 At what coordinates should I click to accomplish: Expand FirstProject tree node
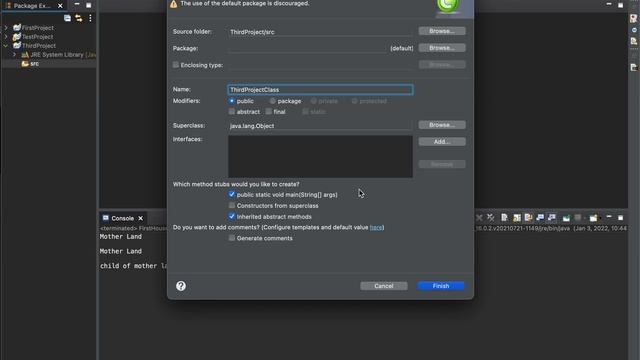tap(6, 28)
